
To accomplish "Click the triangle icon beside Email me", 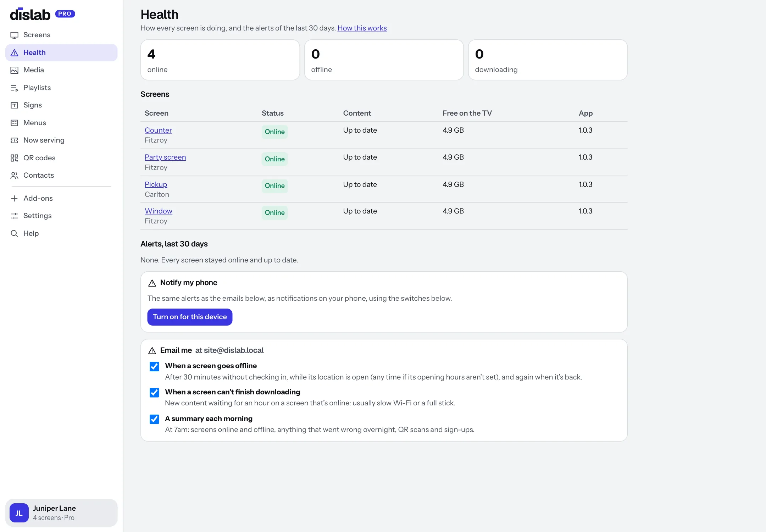I will point(152,351).
